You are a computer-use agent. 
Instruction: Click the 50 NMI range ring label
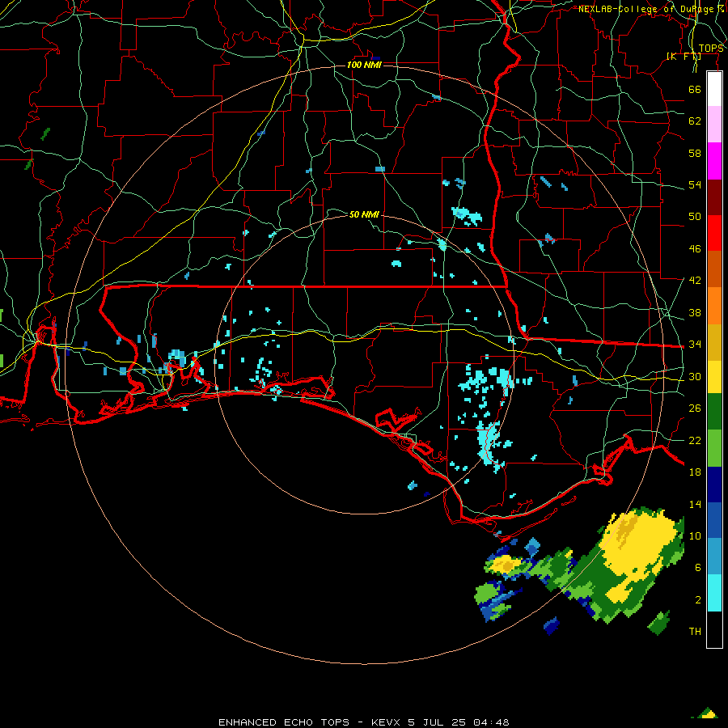pos(364,214)
